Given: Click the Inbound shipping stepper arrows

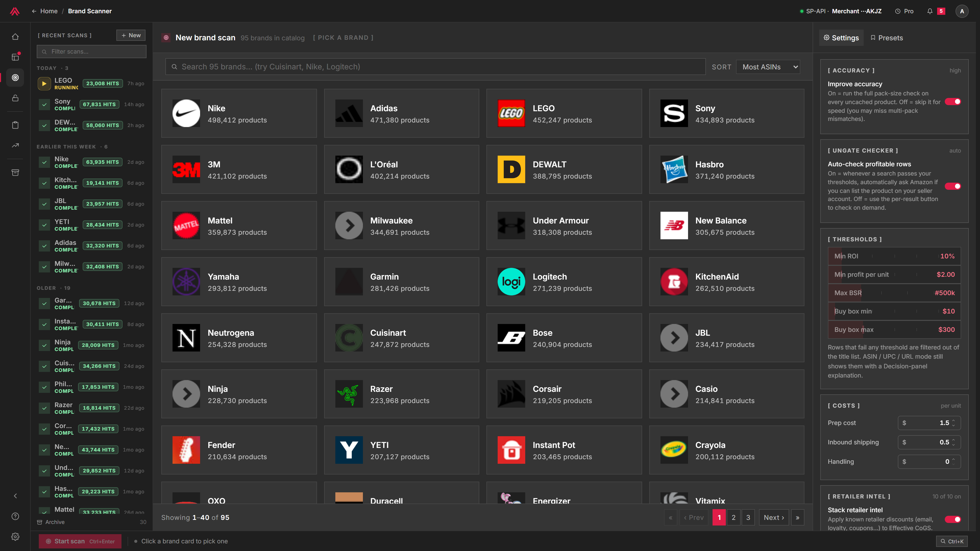Looking at the screenshot, I should point(953,442).
